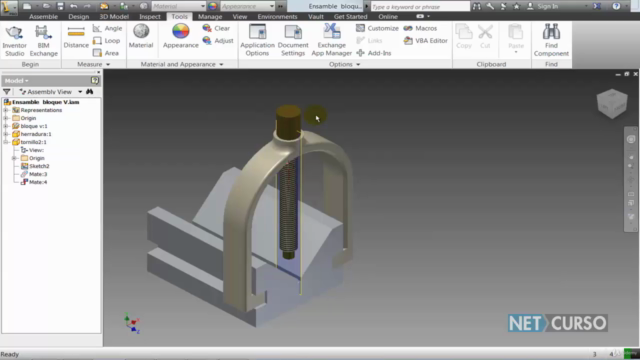Click the Save icon in quick access toolbar
640x360 pixels.
[60, 6]
